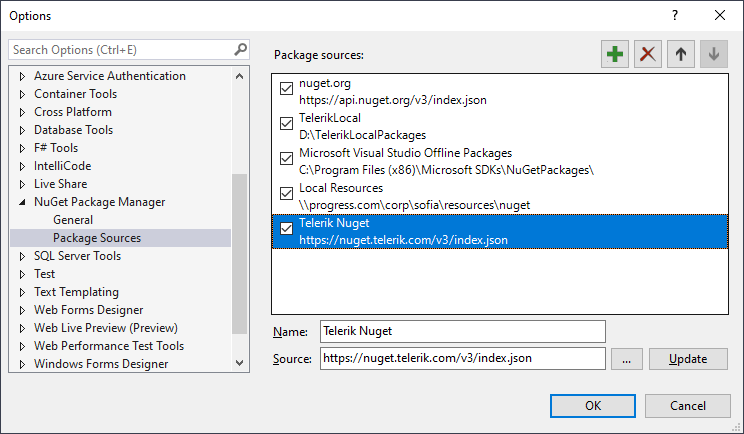Uncheck the Telerik Nuget source checkbox
This screenshot has height=434, width=744.
pos(287,229)
